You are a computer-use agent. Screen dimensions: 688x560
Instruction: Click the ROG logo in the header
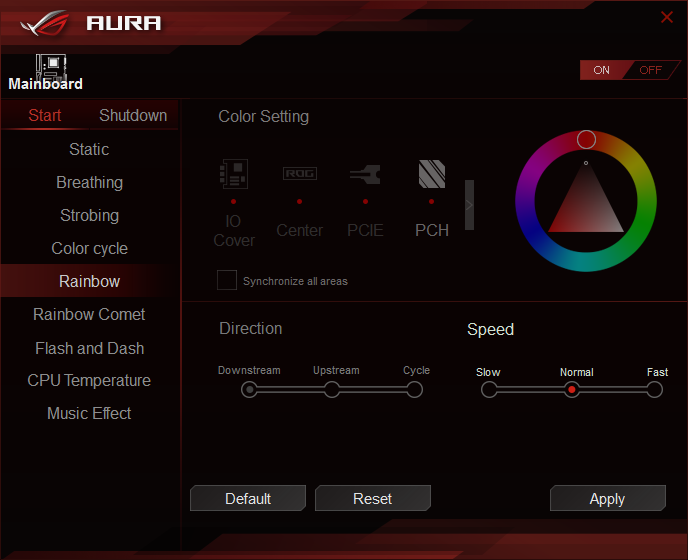click(x=45, y=23)
